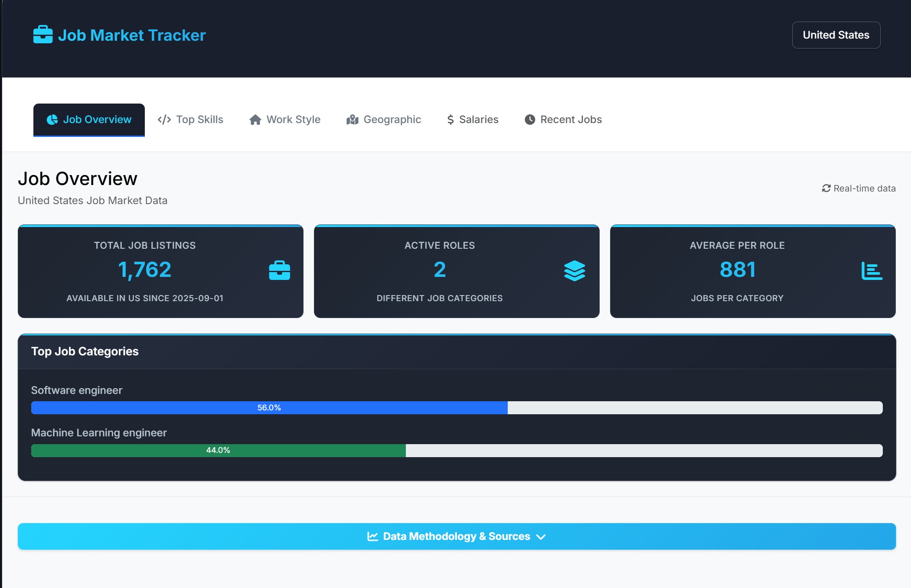Expand the Data Methodology & Sources section
Viewport: 911px width, 588px height.
tap(456, 536)
